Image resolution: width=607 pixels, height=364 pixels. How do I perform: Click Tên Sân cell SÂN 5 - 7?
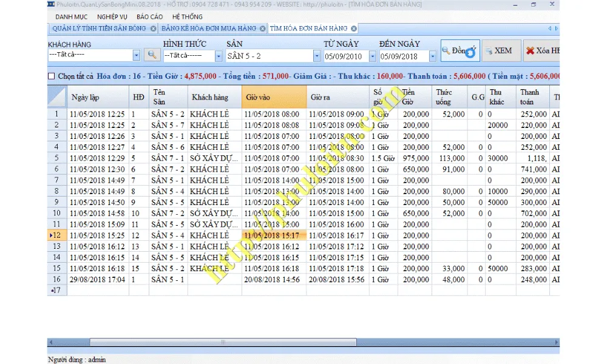(x=168, y=126)
